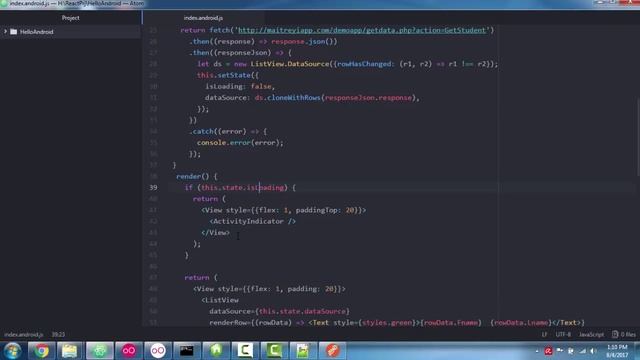The height and width of the screenshot is (360, 640).
Task: Select the HelloAndroid folder in tree
Action: pyautogui.click(x=36, y=31)
